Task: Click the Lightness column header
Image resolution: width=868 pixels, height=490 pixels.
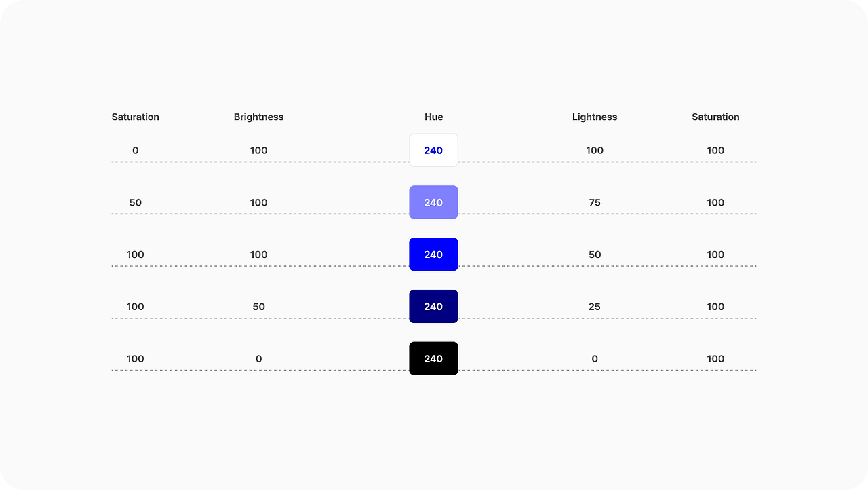Action: point(595,117)
